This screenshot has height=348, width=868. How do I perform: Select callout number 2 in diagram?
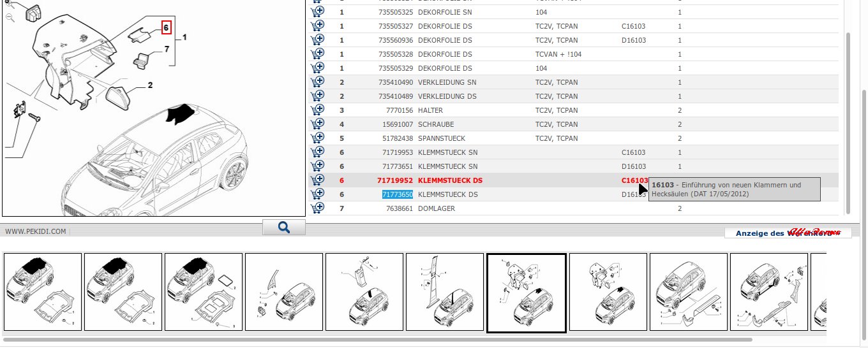(x=150, y=85)
